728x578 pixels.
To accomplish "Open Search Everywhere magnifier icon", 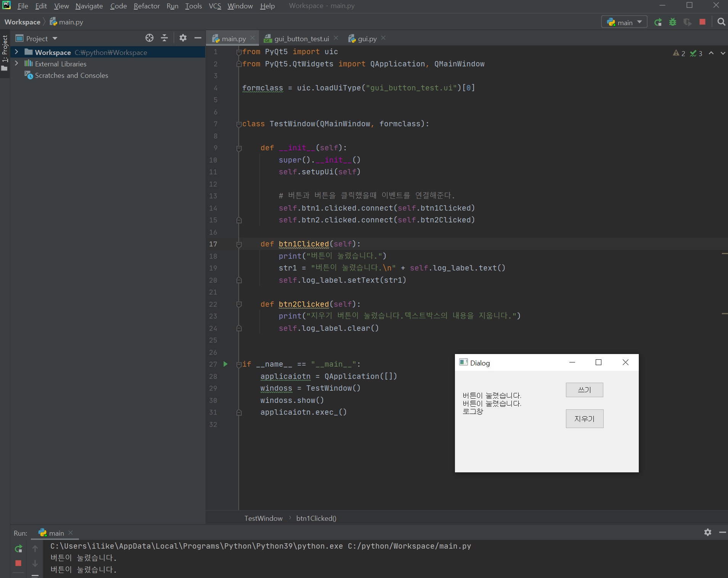I will tap(721, 22).
